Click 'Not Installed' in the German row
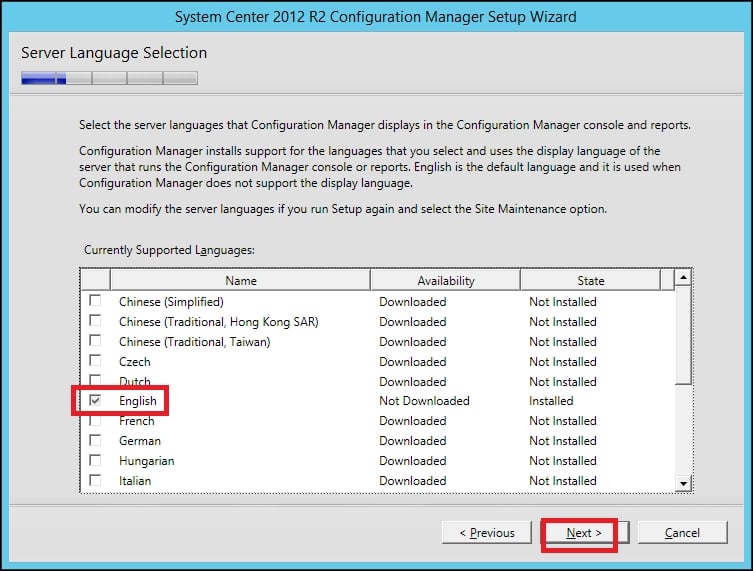 [x=563, y=441]
